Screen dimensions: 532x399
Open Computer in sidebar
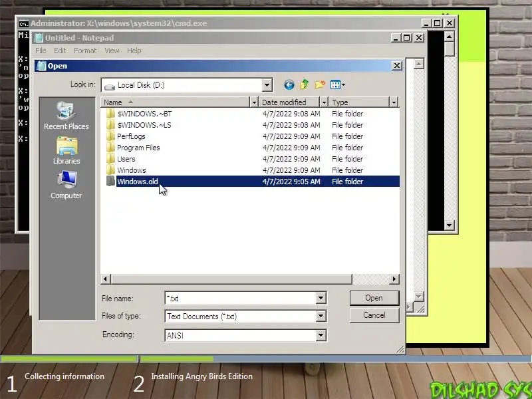pos(66,185)
